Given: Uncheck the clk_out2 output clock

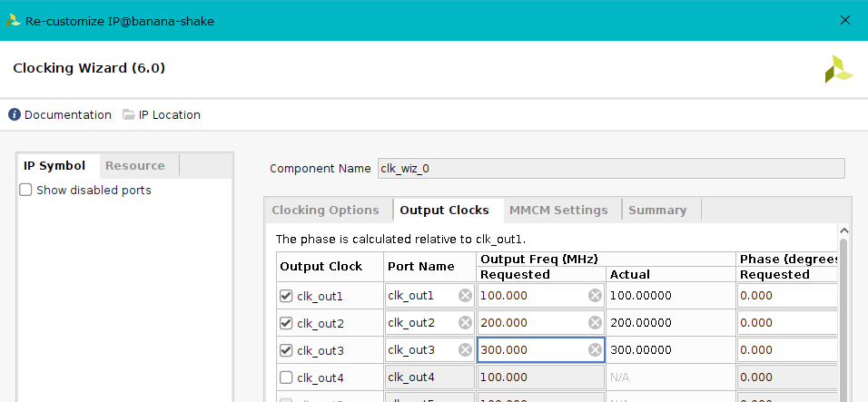Looking at the screenshot, I should [287, 323].
